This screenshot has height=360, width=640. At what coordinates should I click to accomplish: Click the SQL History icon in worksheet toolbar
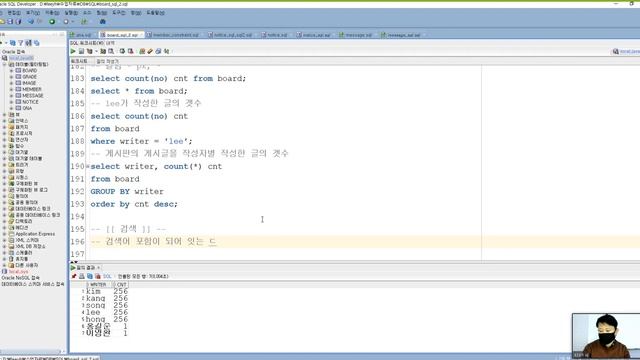click(x=158, y=51)
